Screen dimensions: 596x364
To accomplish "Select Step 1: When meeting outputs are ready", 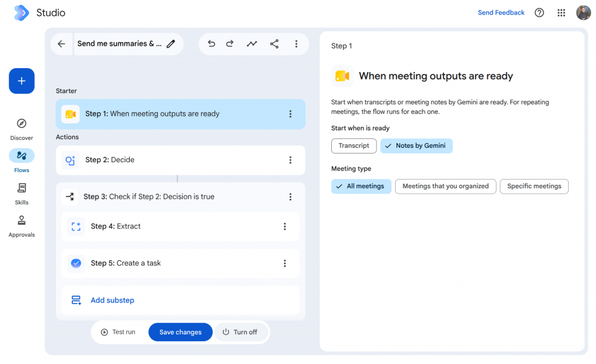I will [180, 114].
